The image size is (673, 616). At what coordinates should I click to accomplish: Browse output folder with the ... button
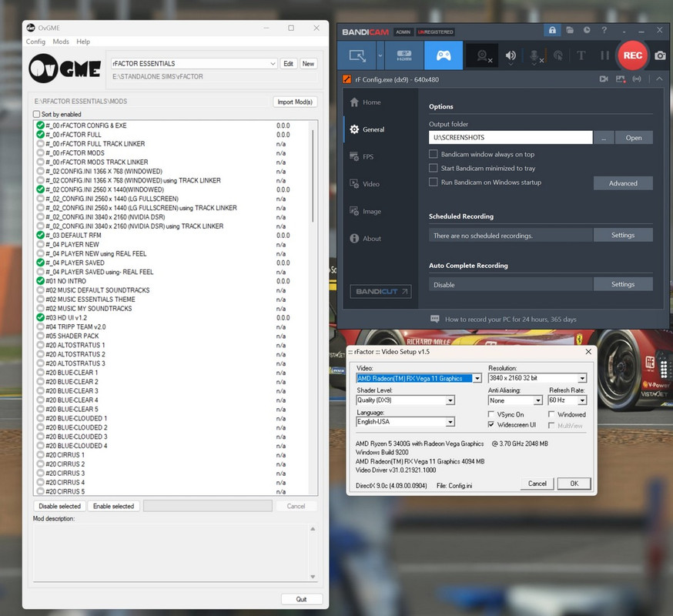coord(604,138)
